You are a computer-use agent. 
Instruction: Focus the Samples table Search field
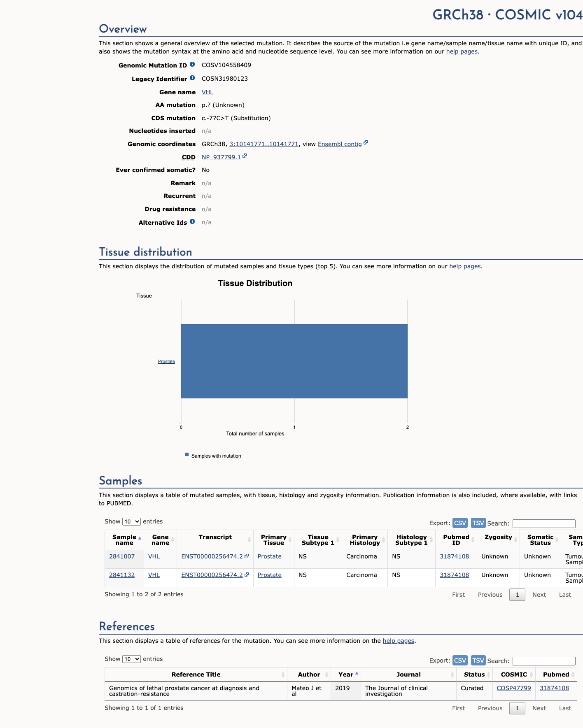tap(544, 523)
